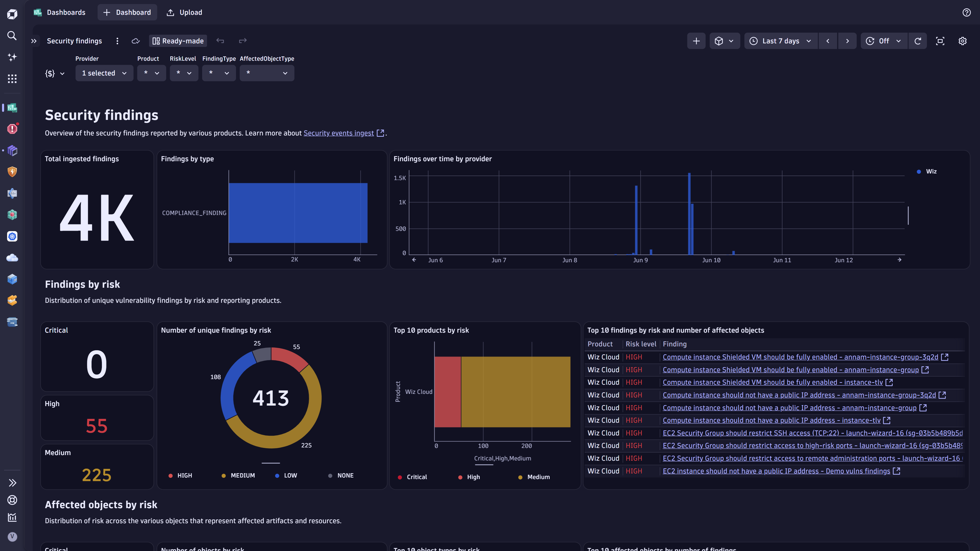Click the Ready-made label button

point(178,41)
